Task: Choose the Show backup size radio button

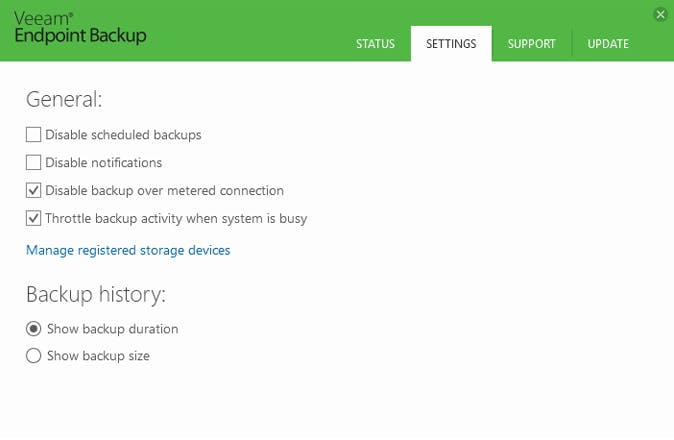Action: click(x=34, y=355)
